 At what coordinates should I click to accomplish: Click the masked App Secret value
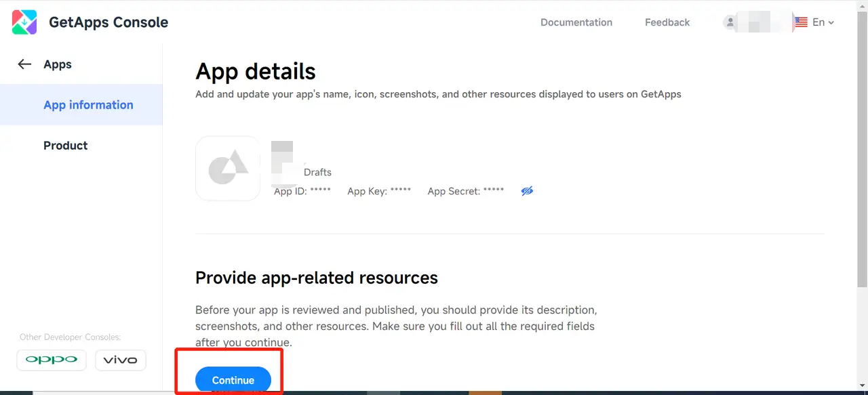(493, 191)
